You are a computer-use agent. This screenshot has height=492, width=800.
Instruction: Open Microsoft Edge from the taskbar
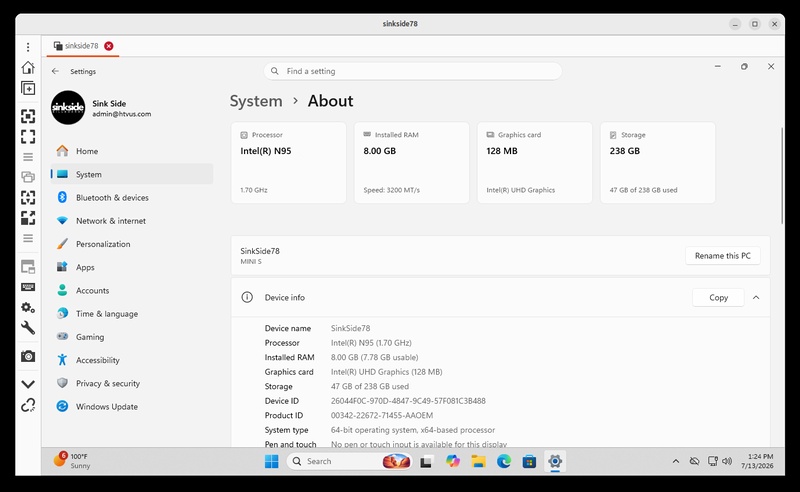point(504,461)
